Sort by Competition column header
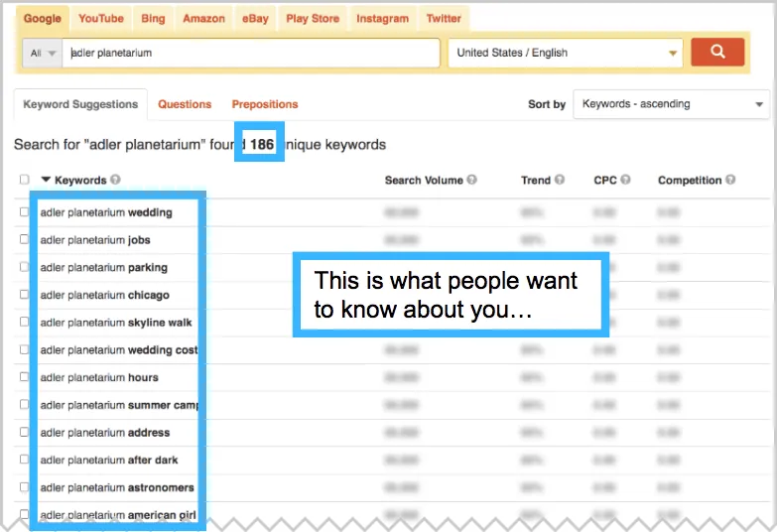777x532 pixels. click(690, 180)
